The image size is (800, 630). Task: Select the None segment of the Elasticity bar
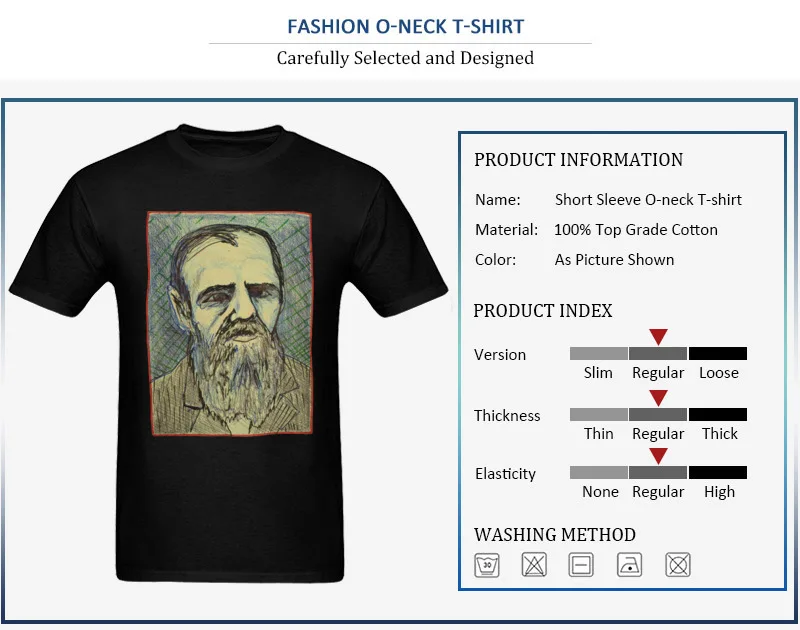pos(598,472)
